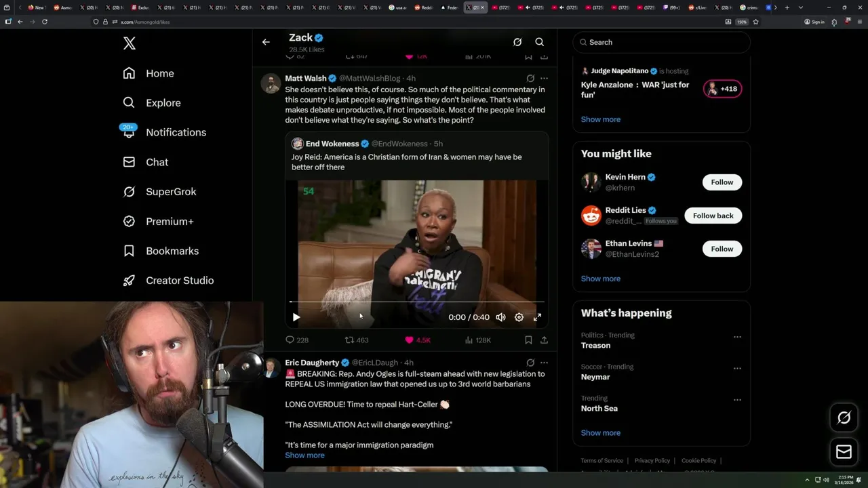
Task: Bookmark page with the star icon
Action: click(x=755, y=22)
